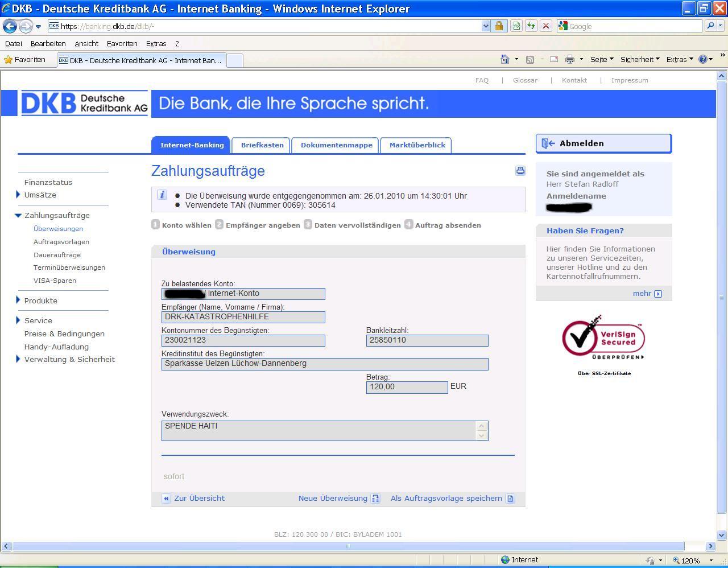The image size is (728, 568).
Task: Start search with the magnifier icon
Action: coord(710,26)
